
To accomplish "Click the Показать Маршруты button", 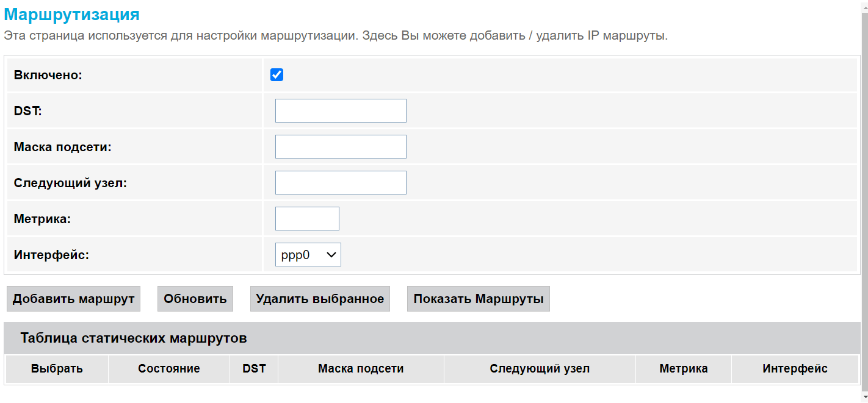I will click(479, 299).
